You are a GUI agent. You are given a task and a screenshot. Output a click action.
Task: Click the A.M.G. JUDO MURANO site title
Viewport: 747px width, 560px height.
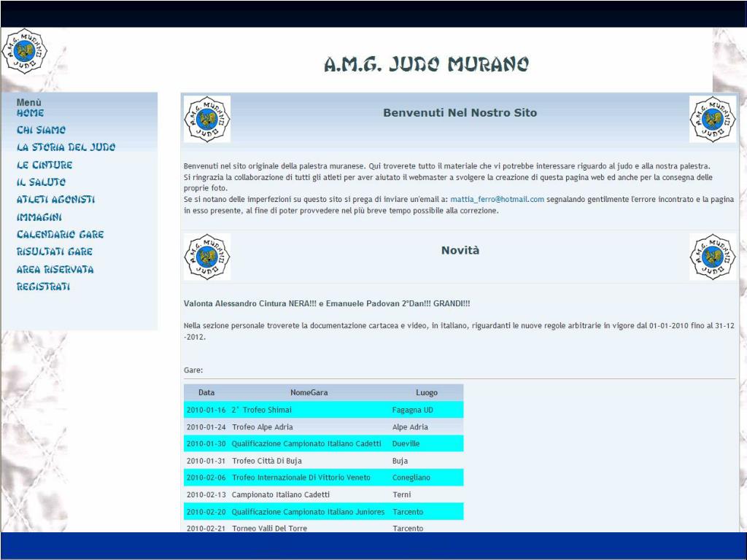tap(426, 64)
